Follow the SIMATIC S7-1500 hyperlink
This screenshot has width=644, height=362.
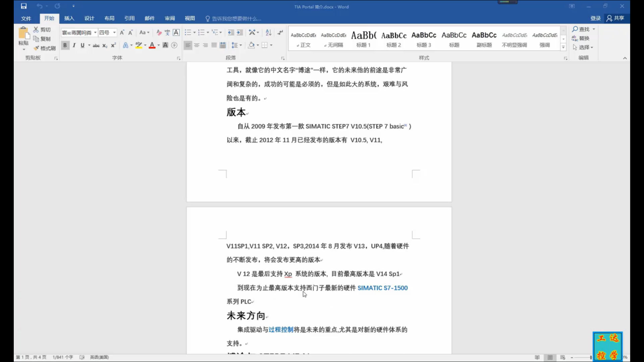point(382,288)
